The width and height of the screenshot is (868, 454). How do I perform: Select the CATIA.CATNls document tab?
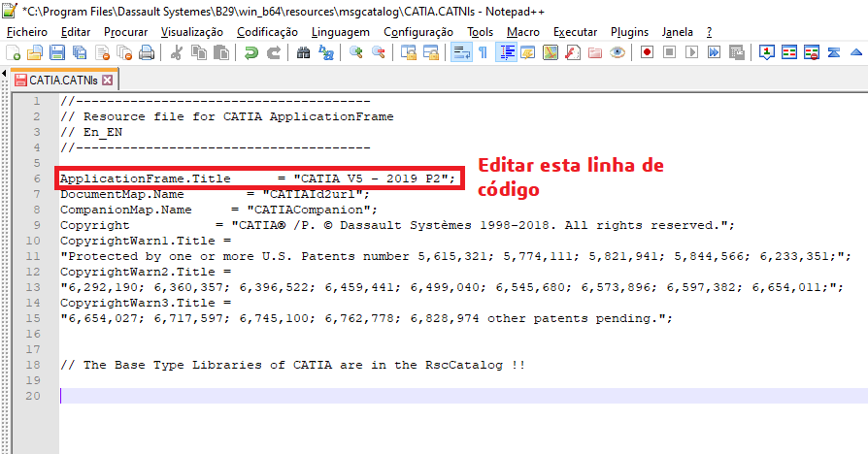(62, 80)
